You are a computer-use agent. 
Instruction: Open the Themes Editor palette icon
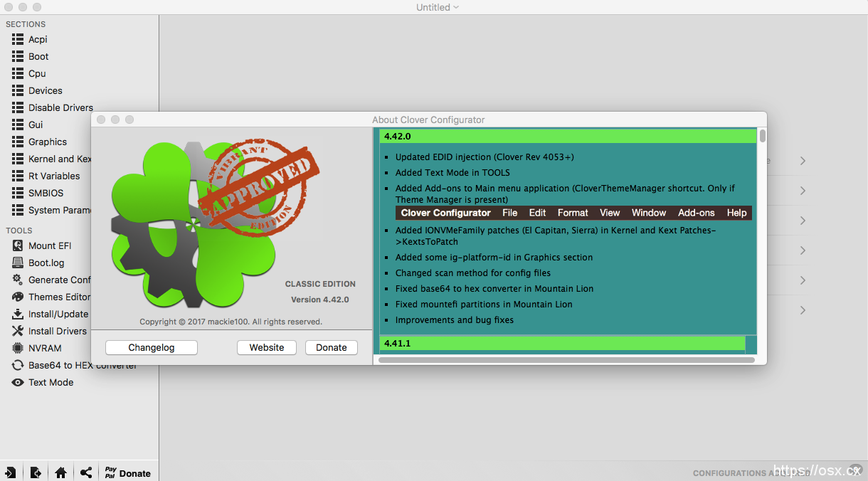(18, 297)
